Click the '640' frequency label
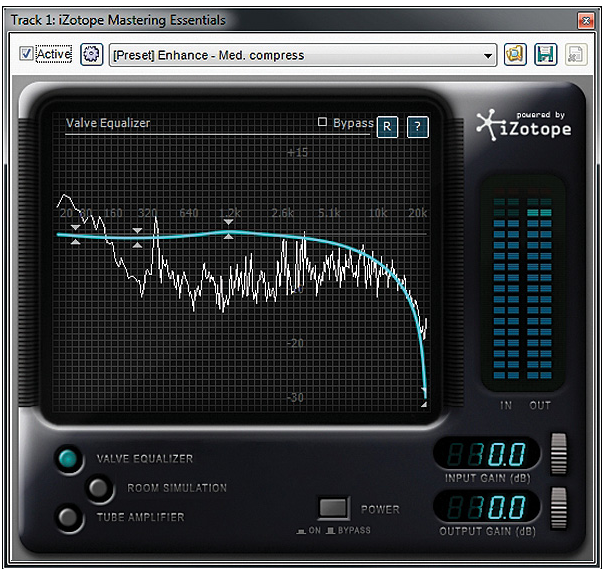 point(189,213)
